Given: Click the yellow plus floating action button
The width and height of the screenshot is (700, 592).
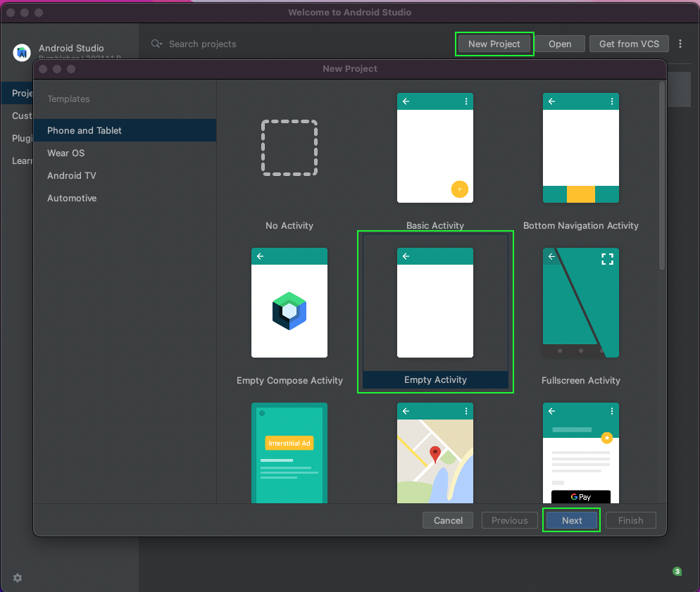Looking at the screenshot, I should tap(459, 189).
